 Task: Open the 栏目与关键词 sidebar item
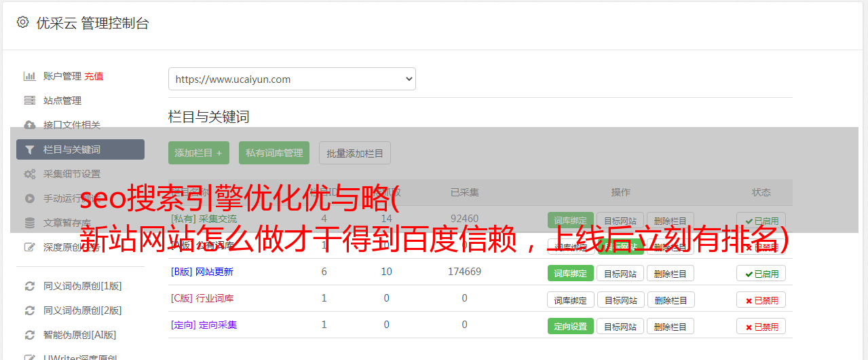(x=80, y=149)
